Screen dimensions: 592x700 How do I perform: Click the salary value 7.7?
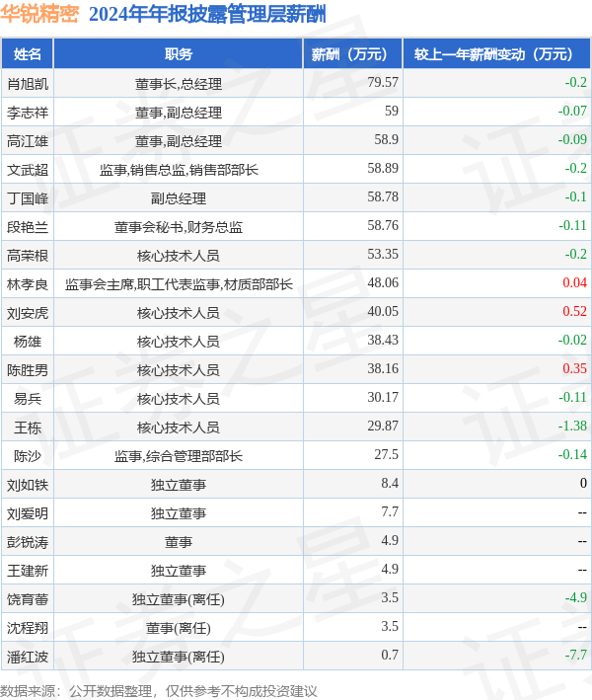coord(390,511)
